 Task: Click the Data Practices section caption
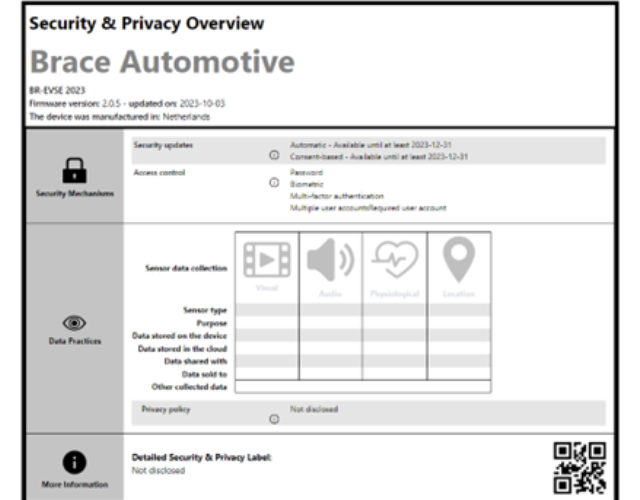pyautogui.click(x=75, y=341)
